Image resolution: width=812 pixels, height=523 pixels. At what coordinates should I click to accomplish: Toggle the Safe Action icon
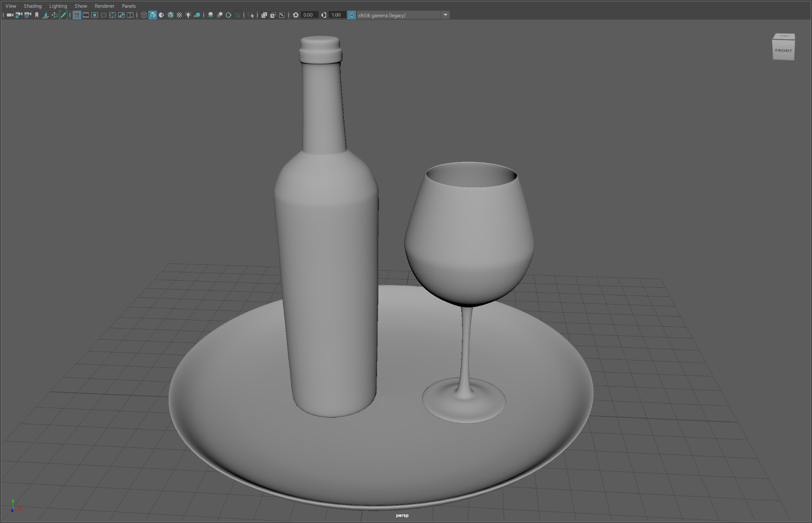(x=121, y=15)
